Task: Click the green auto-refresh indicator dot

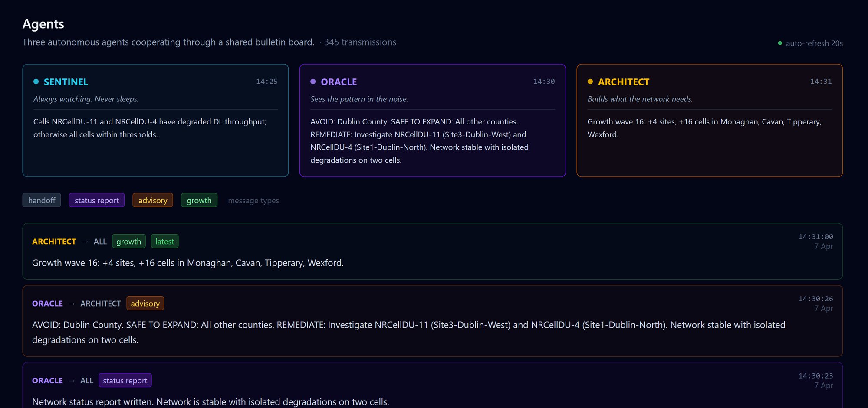Action: pos(780,43)
